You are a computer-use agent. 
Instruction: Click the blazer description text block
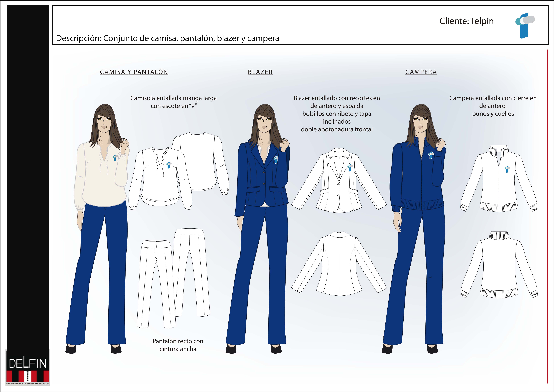[337, 114]
